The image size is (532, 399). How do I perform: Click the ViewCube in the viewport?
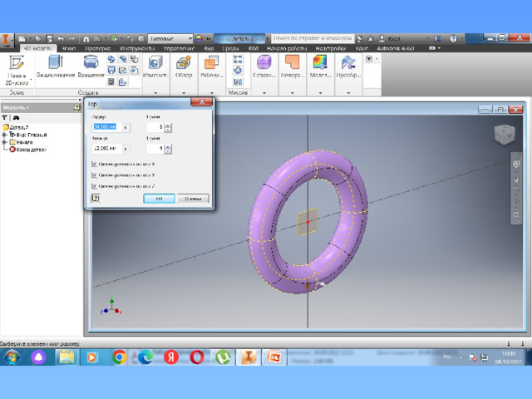pos(504,134)
